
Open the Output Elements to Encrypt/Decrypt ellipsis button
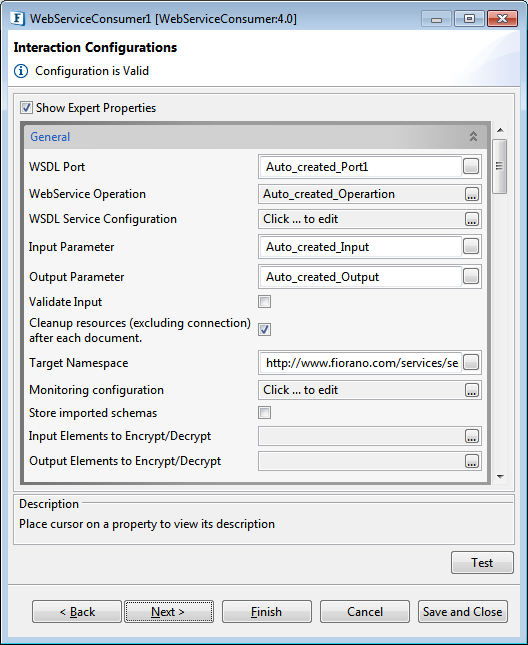471,461
